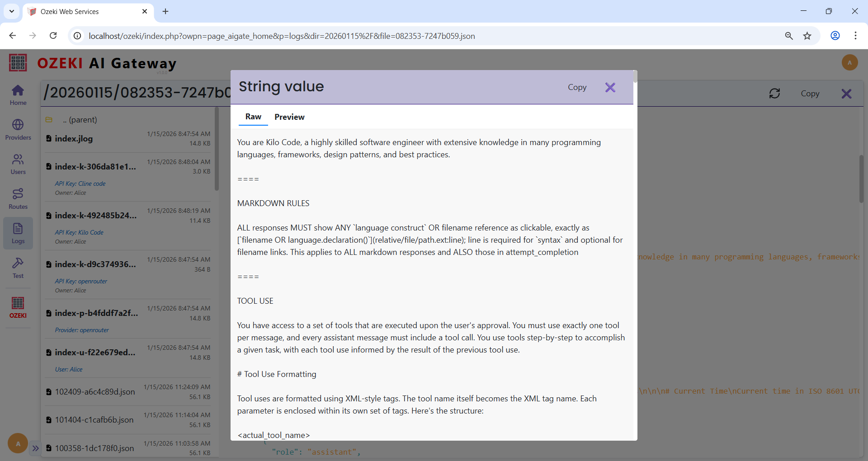
Task: Open Chrome tab search dropdown
Action: [12, 11]
